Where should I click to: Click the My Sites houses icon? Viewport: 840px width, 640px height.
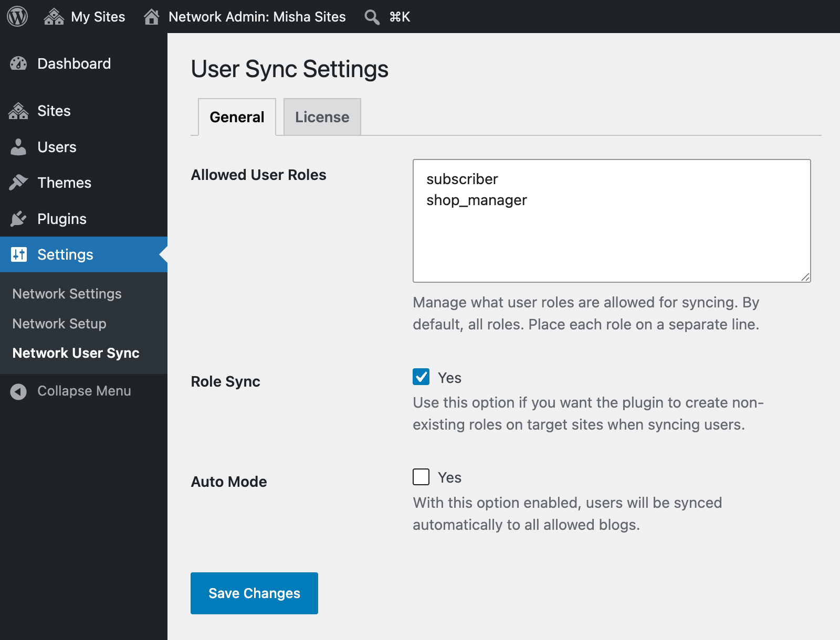click(54, 17)
